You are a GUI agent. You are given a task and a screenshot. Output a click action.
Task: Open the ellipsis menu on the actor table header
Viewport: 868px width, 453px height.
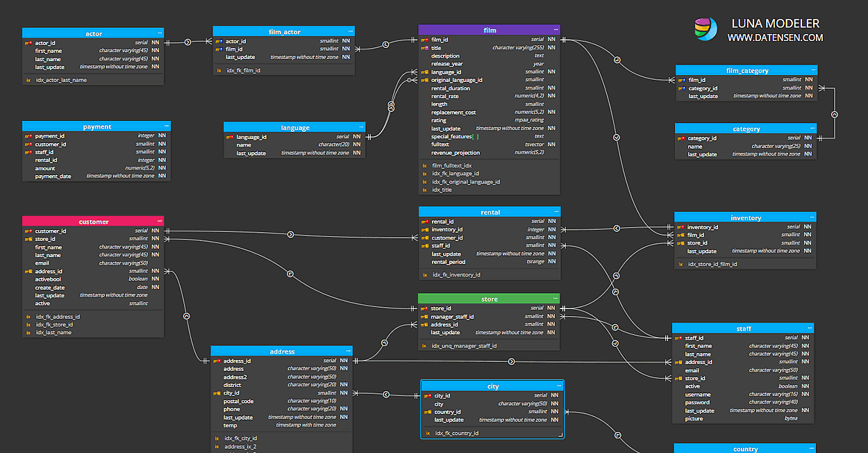click(x=158, y=33)
